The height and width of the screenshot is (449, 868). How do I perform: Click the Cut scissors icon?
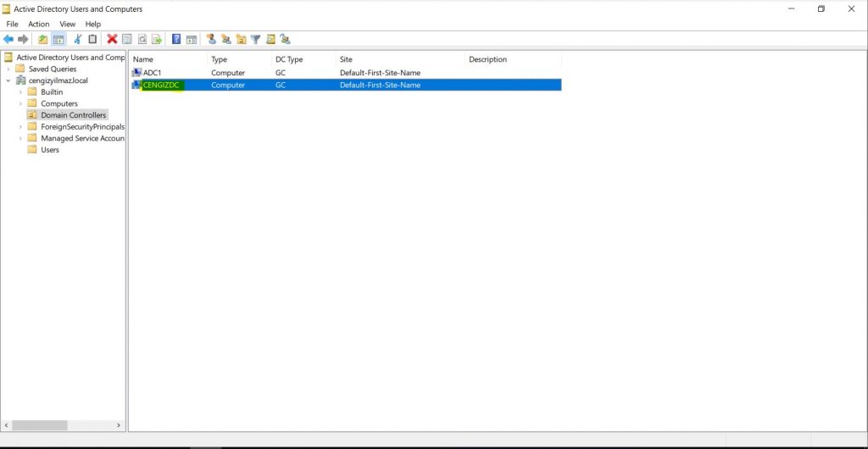coord(77,39)
